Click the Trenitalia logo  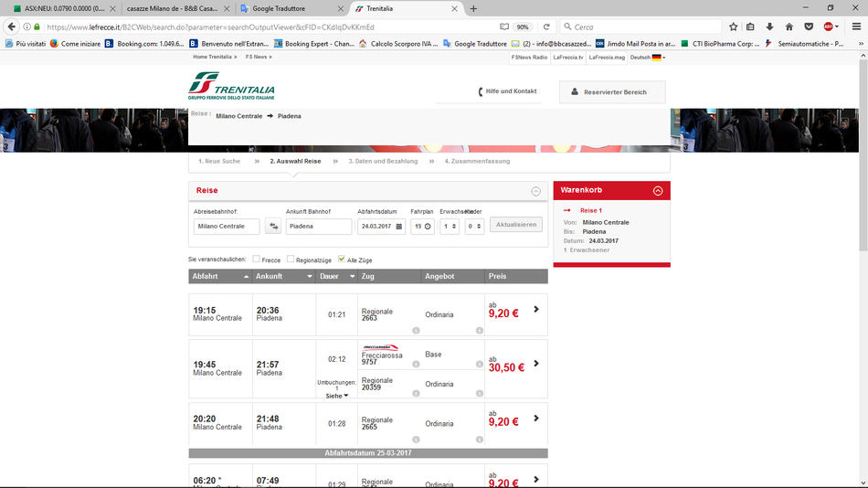(231, 87)
